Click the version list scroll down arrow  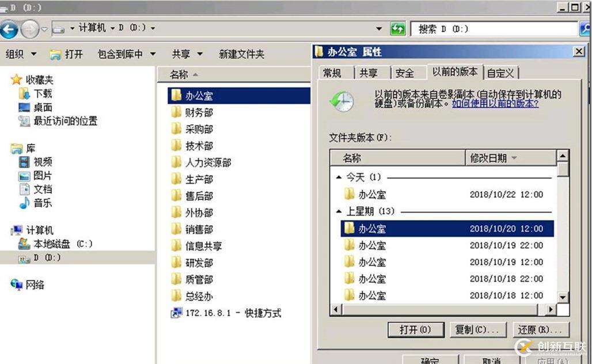pyautogui.click(x=563, y=297)
